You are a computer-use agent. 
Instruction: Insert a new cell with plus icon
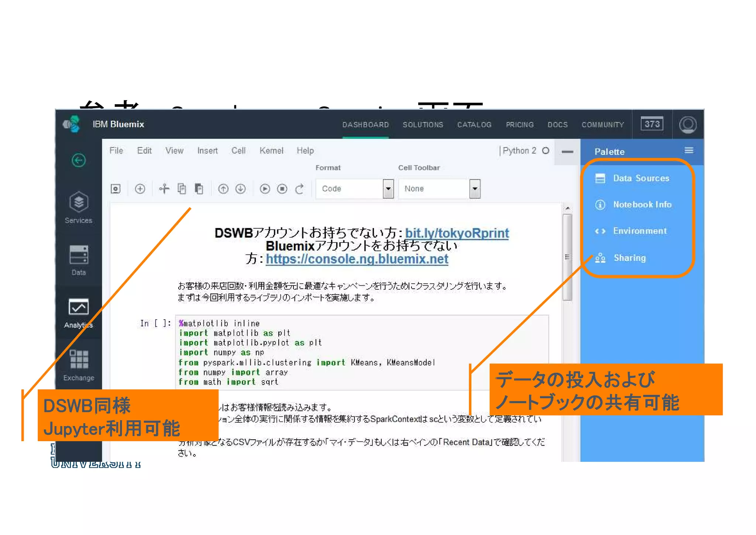(x=140, y=189)
